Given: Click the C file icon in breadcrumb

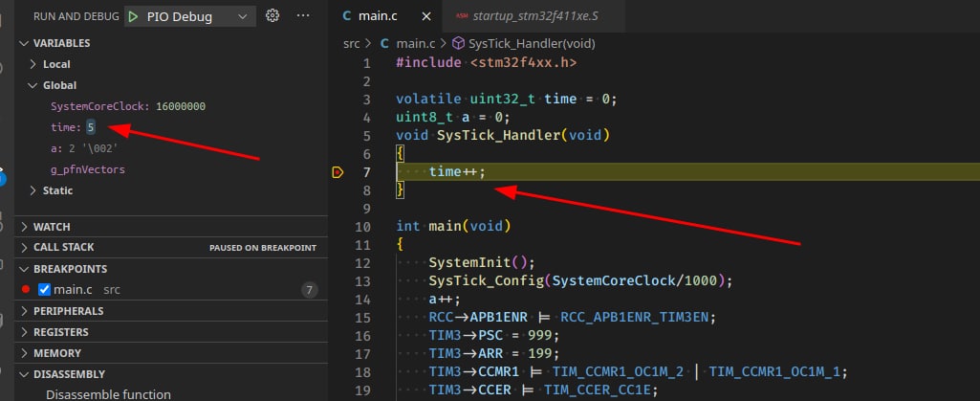Looking at the screenshot, I should tap(385, 44).
